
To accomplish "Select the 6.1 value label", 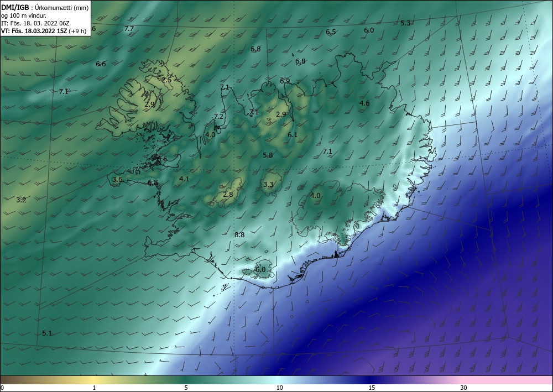I will pyautogui.click(x=293, y=135).
